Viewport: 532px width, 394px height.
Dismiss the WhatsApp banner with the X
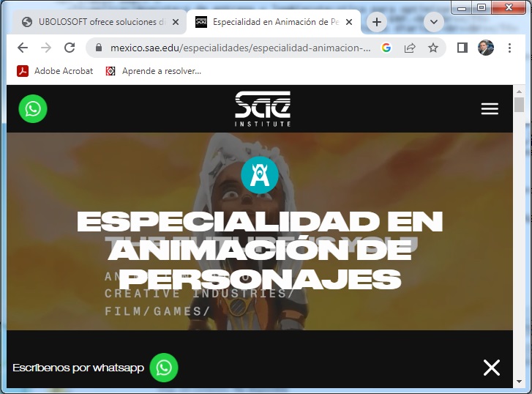(x=492, y=368)
